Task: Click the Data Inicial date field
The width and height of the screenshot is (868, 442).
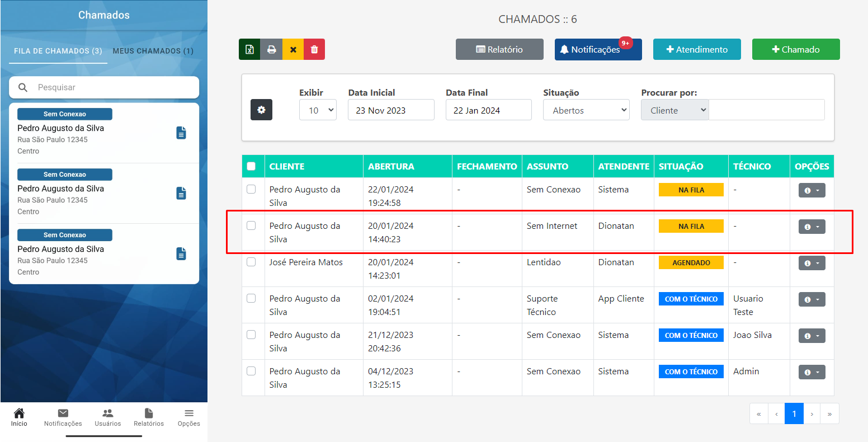Action: (391, 110)
